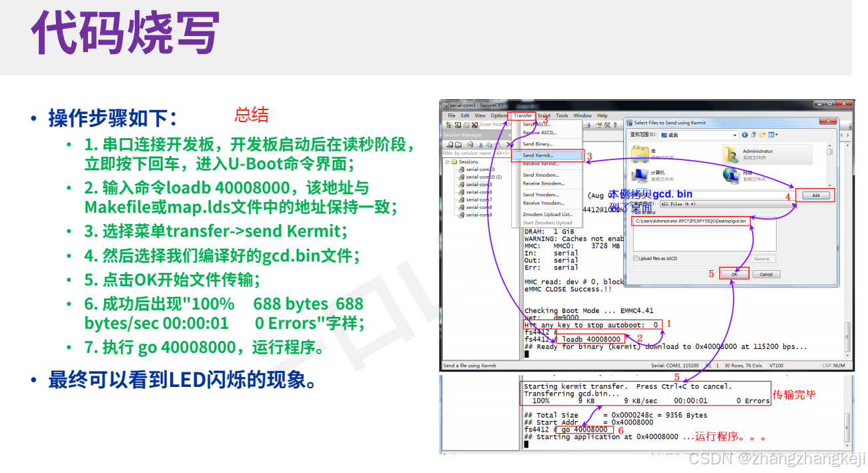This screenshot has height=473, width=868.
Task: Open the Help menu
Action: 602,115
